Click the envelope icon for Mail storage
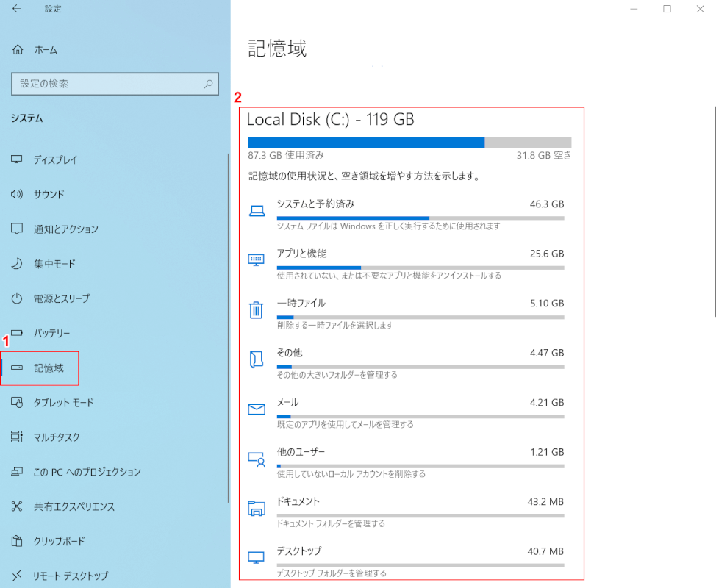Viewport: 716px width, 588px height. click(257, 409)
